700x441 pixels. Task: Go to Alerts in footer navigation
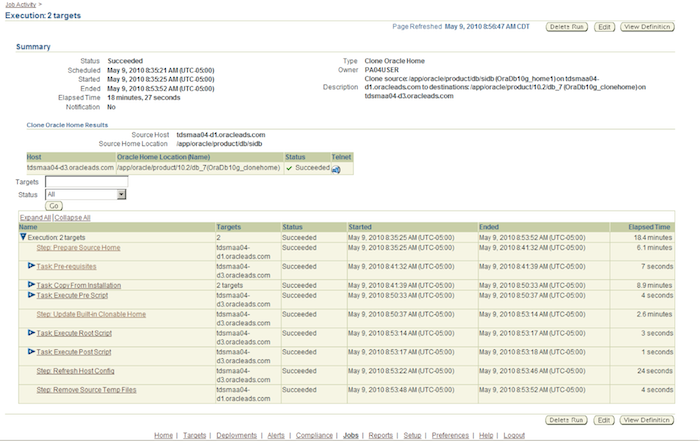[276, 435]
